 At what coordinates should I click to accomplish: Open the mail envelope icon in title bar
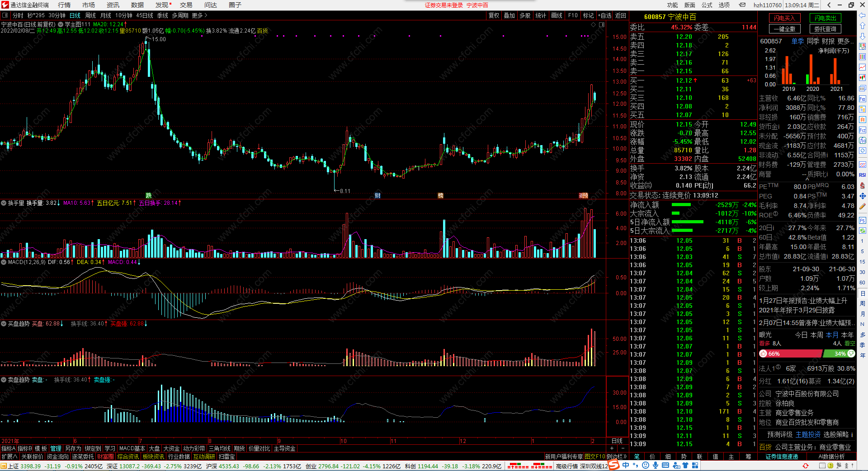coord(742,5)
